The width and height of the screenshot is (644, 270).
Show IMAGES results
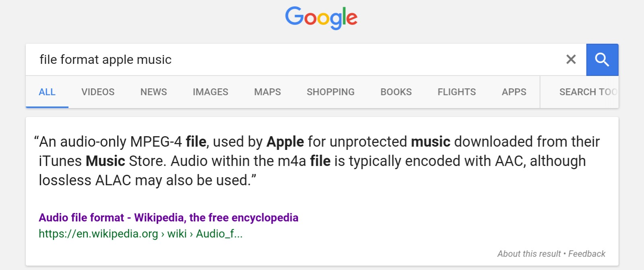(x=210, y=92)
